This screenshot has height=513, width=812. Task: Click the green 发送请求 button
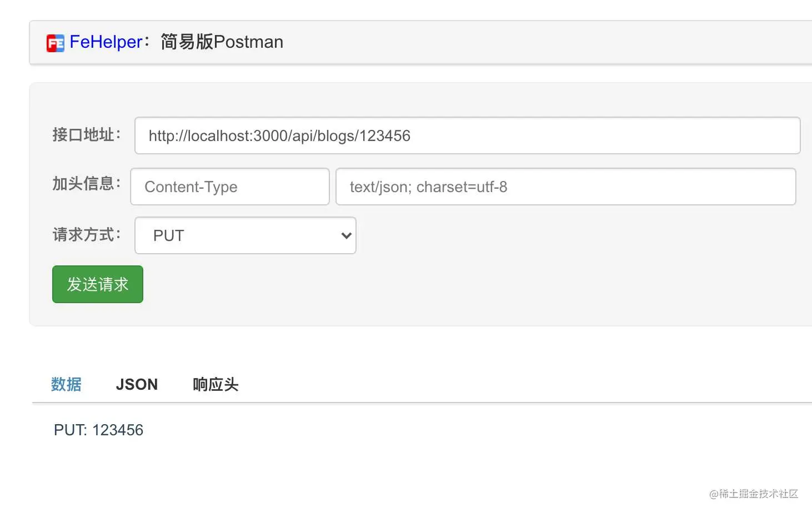(x=98, y=284)
